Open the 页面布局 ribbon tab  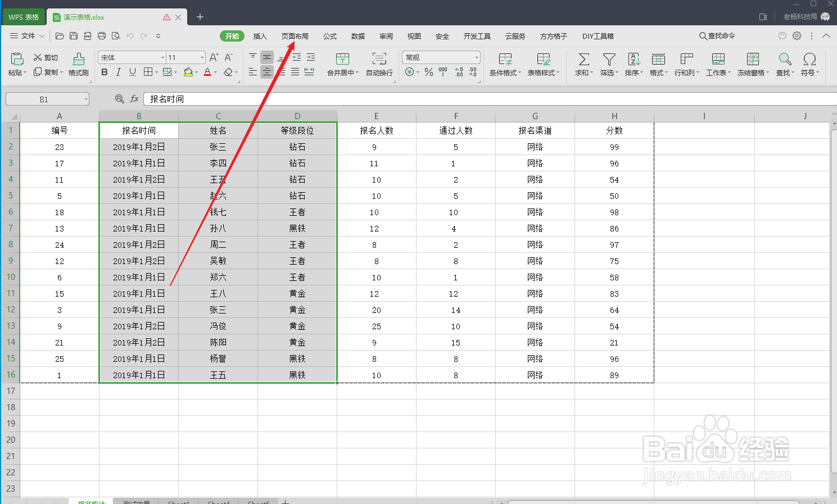295,36
